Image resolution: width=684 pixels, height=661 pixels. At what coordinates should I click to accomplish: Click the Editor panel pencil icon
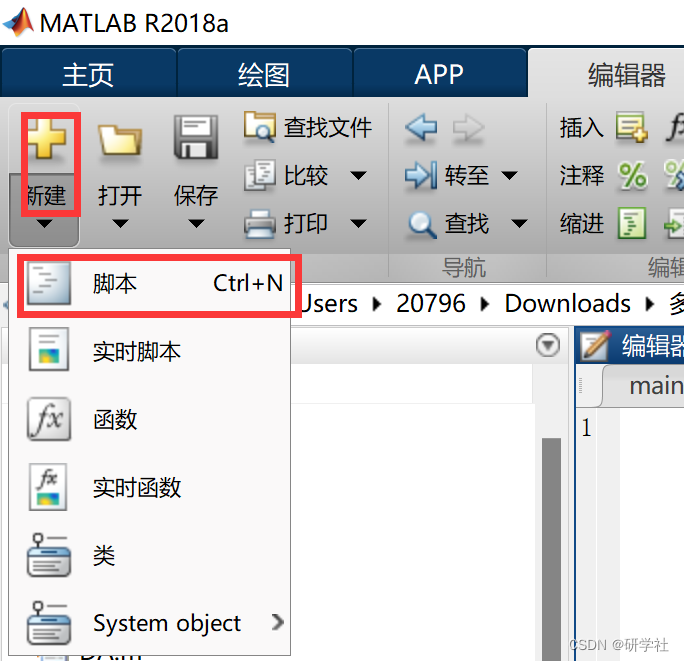point(595,346)
